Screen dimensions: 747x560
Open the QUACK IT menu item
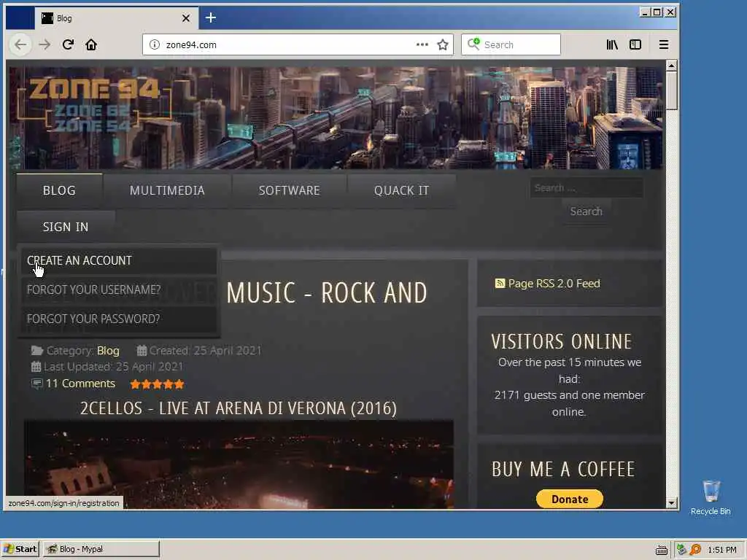click(402, 190)
